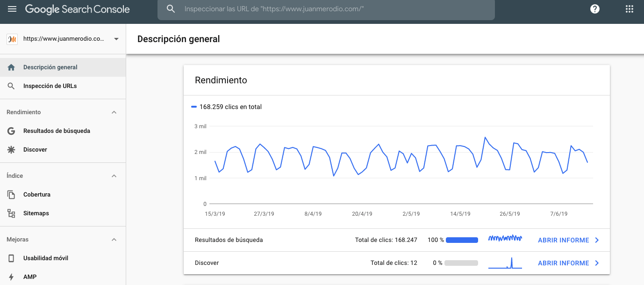This screenshot has height=285, width=644.
Task: Click the Usabilidad móvil phone icon
Action: click(11, 258)
